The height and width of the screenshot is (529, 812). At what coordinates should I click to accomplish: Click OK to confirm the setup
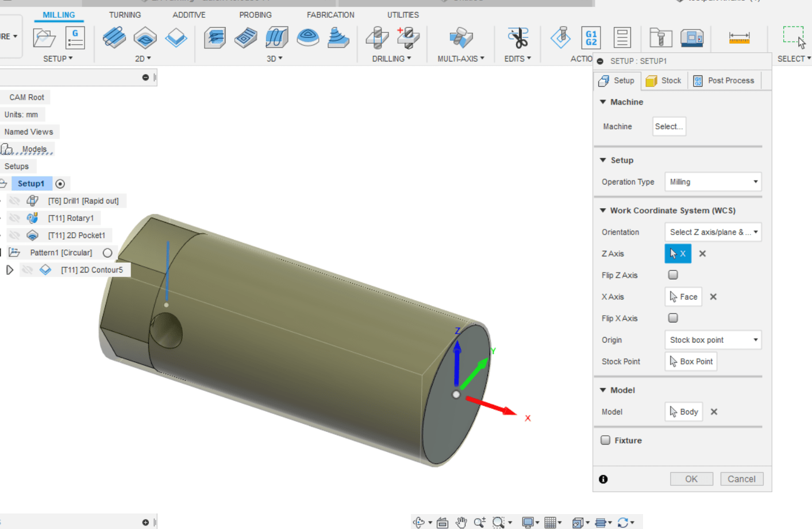[x=691, y=478]
